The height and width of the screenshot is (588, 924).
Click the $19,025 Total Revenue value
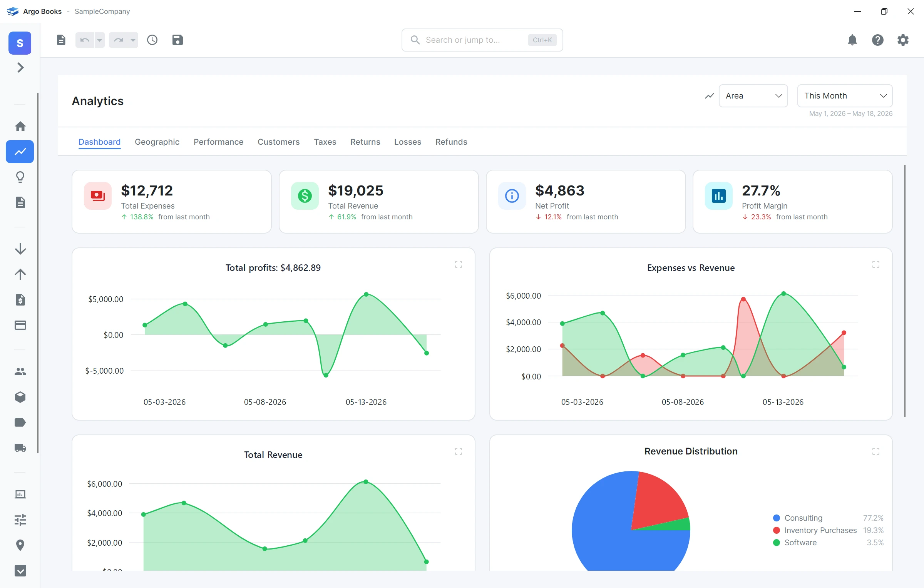coord(356,190)
